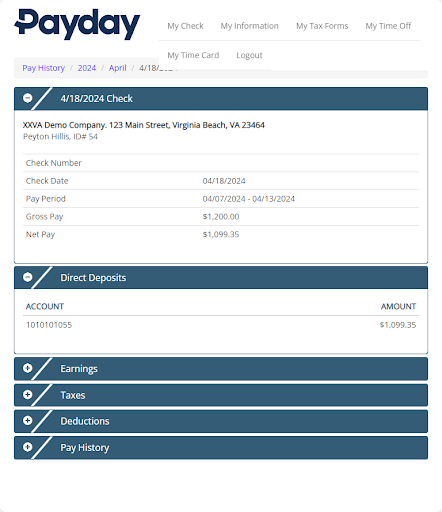Collapse the Direct Deposits section header
442x512 pixels.
coord(221,278)
